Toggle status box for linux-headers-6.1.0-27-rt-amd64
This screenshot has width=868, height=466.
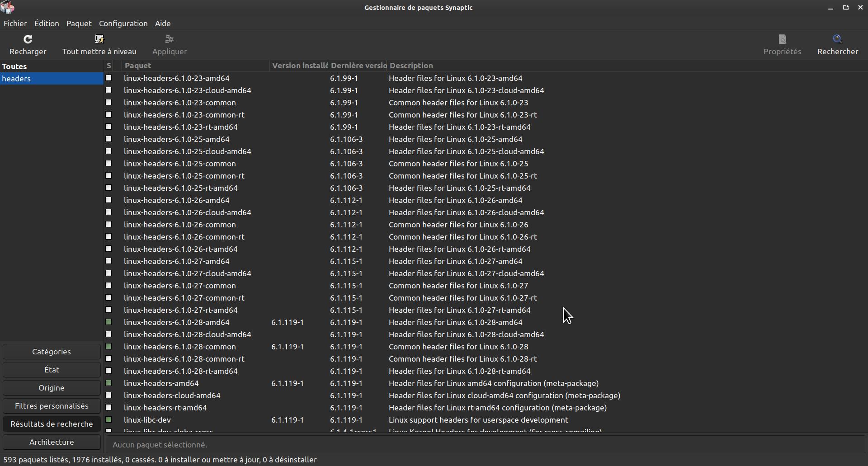point(108,310)
